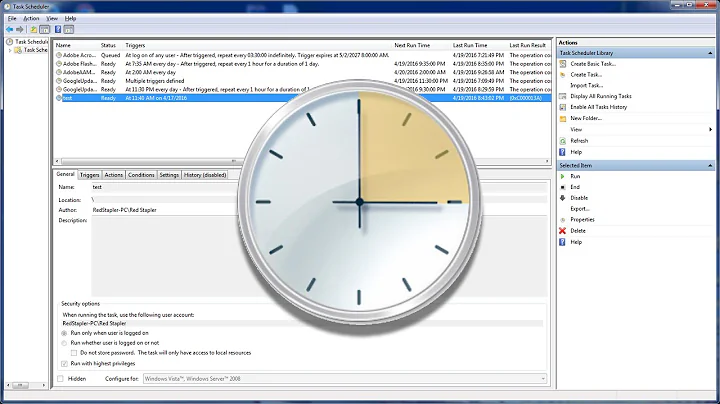Check the Hidden checkbox
720x404 pixels.
tap(60, 379)
